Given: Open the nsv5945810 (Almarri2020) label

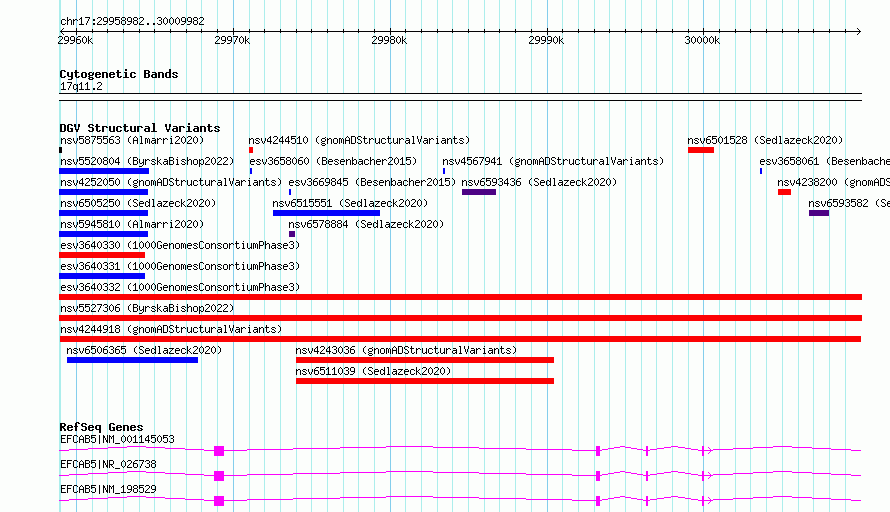Looking at the screenshot, I should point(132,224).
